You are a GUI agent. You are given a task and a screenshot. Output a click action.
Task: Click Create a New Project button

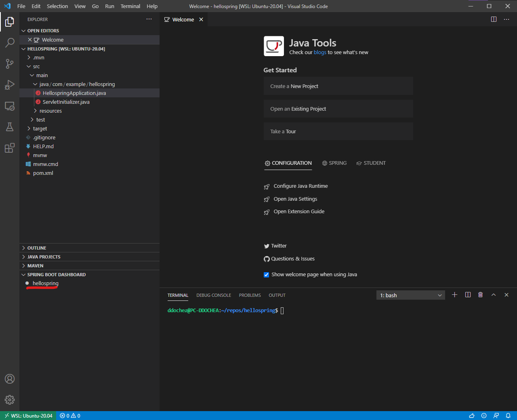click(338, 86)
